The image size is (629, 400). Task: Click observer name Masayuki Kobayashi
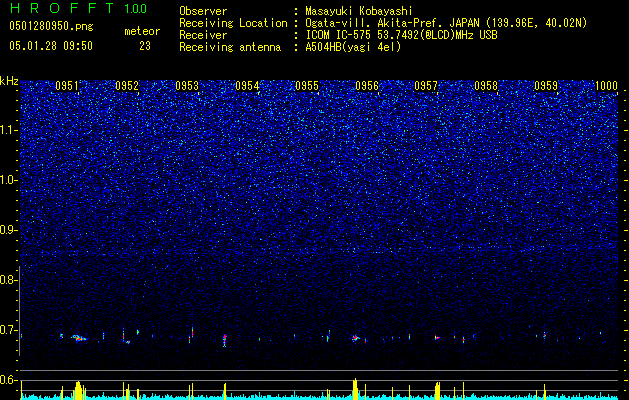pyautogui.click(x=359, y=11)
